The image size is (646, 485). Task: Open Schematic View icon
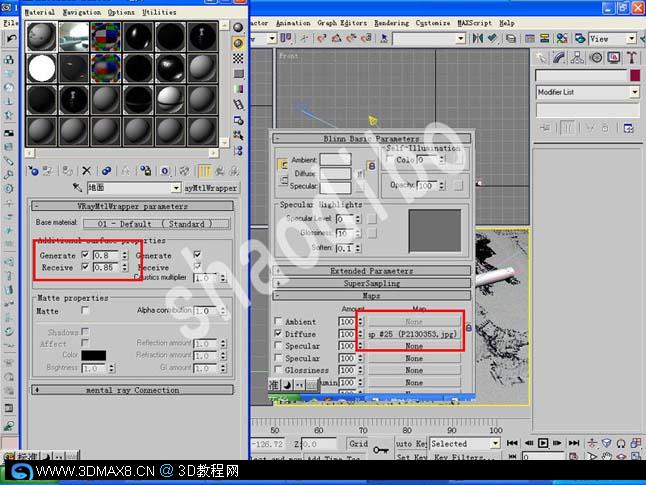pyautogui.click(x=545, y=39)
